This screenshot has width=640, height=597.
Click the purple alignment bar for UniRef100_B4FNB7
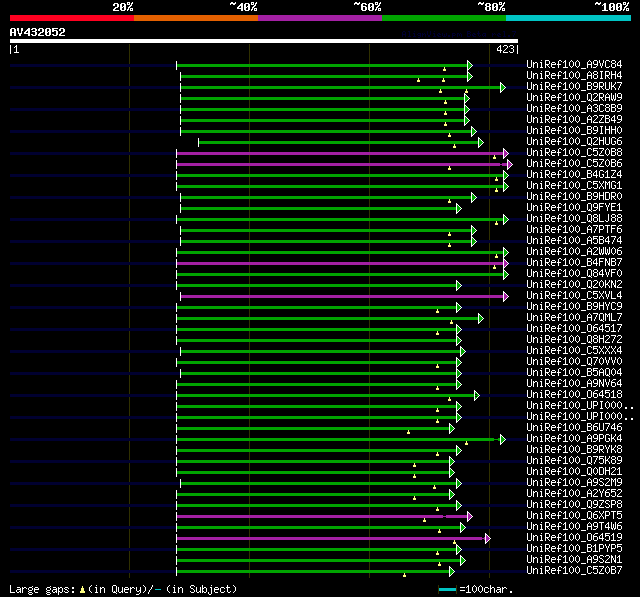340,264
